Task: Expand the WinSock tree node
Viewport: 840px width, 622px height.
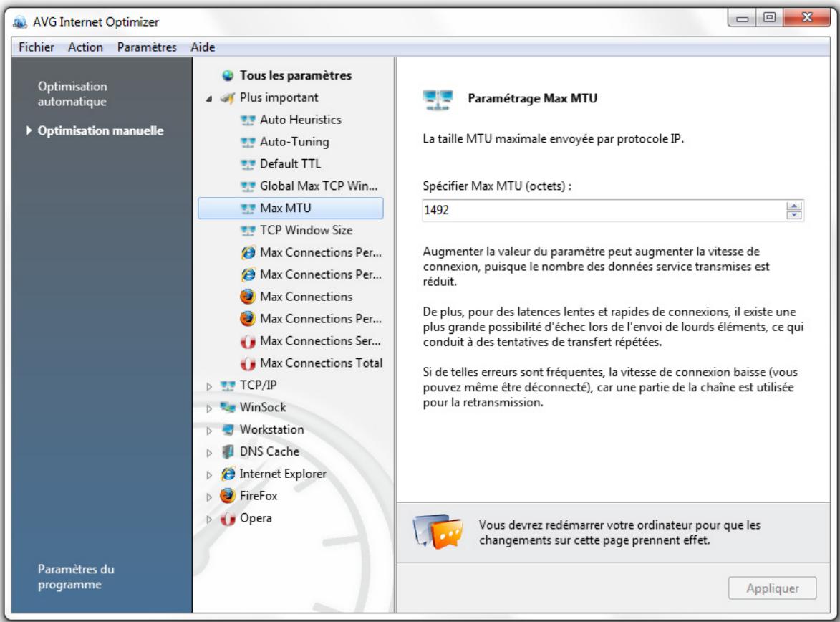Action: [x=209, y=408]
